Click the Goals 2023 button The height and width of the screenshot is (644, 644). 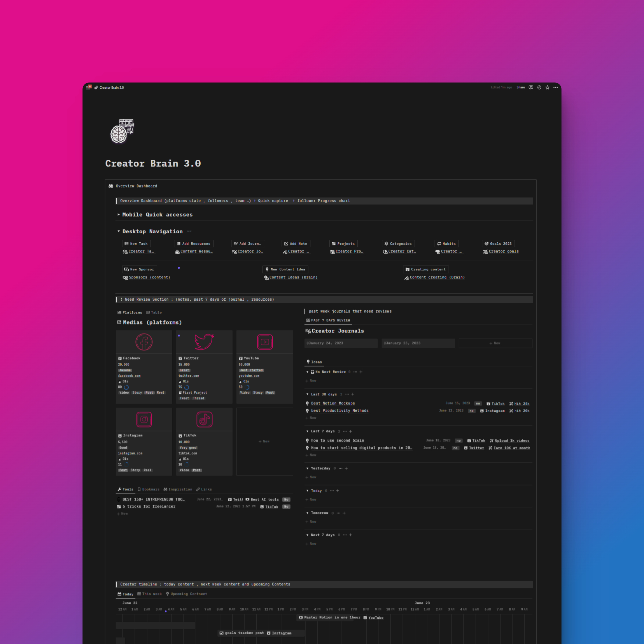pos(498,244)
